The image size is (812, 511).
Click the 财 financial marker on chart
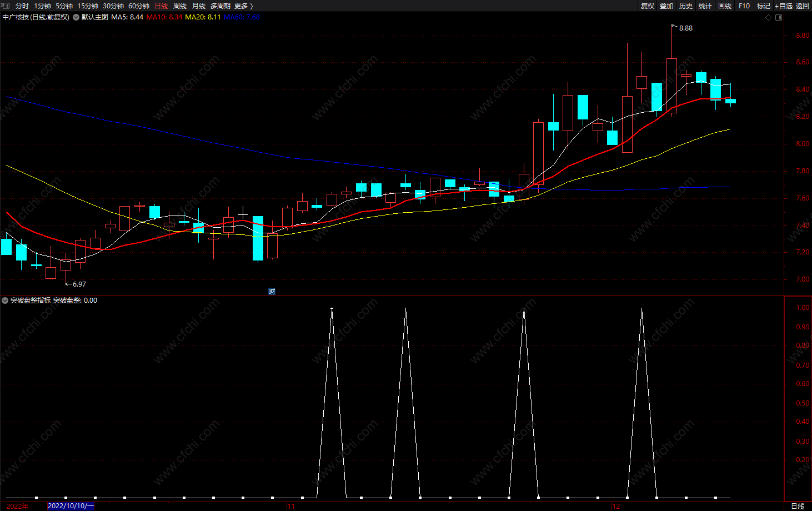(x=272, y=291)
